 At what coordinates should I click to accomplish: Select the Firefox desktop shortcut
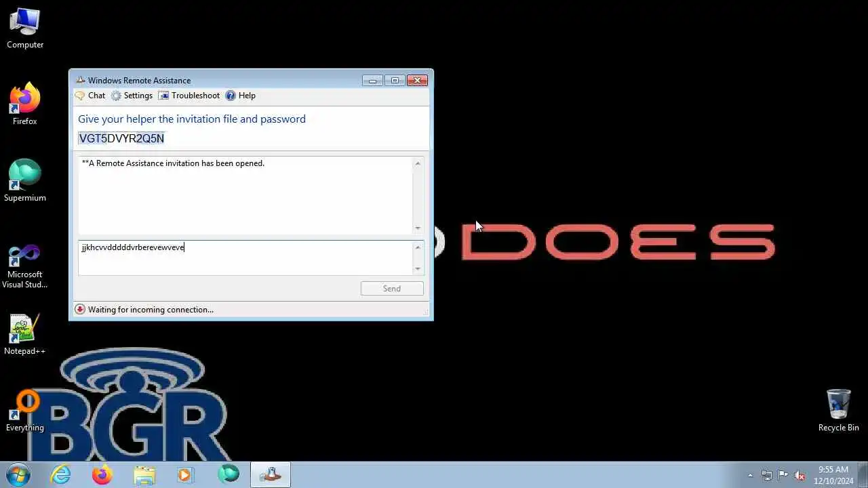[x=25, y=104]
